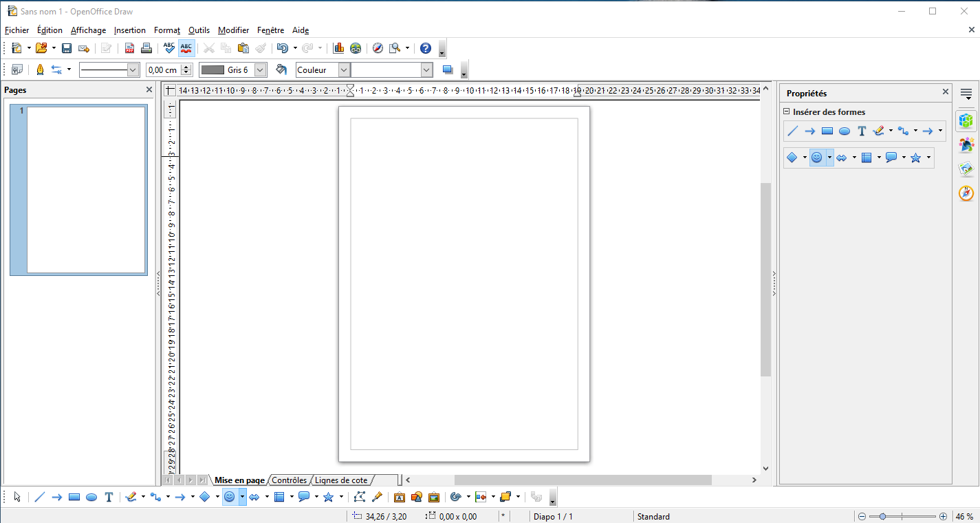Click the Save icon in the toolbar
Viewport: 980px width, 523px height.
(x=67, y=48)
